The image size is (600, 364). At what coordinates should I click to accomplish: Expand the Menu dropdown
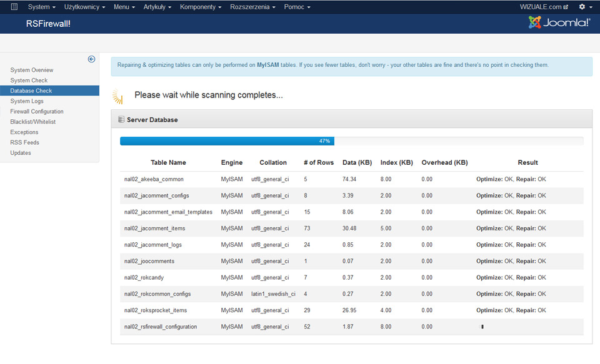[x=124, y=7]
